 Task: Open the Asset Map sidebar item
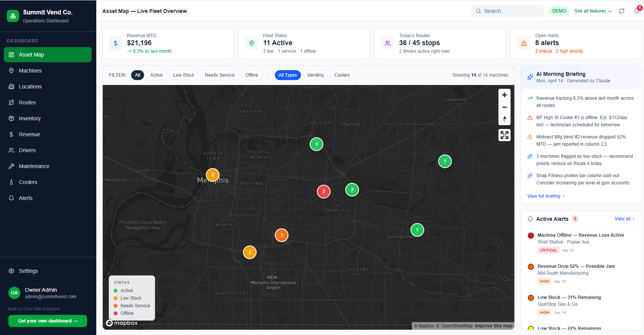pyautogui.click(x=48, y=55)
